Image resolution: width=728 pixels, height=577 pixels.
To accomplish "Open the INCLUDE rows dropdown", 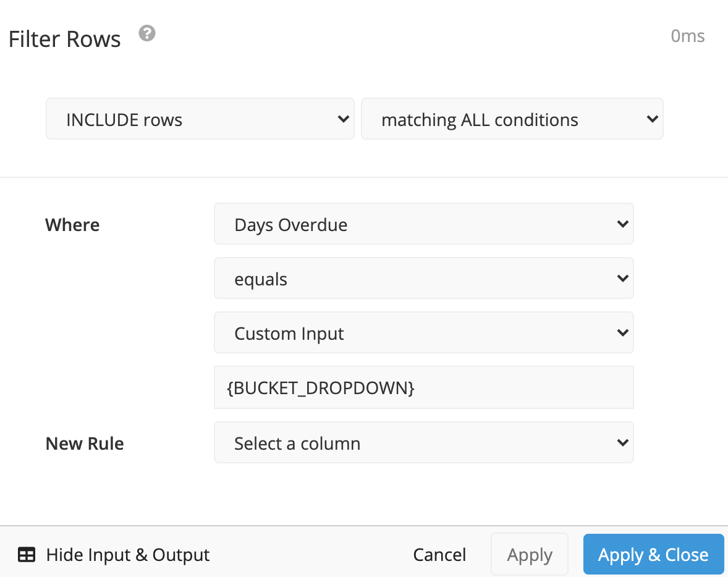I will point(200,119).
